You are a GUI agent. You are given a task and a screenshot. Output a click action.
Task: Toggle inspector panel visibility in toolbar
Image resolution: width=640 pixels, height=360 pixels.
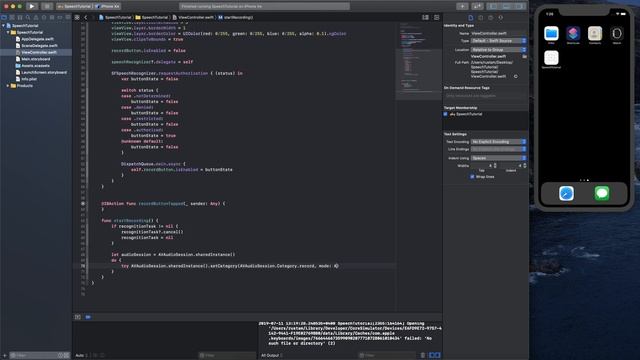click(519, 7)
